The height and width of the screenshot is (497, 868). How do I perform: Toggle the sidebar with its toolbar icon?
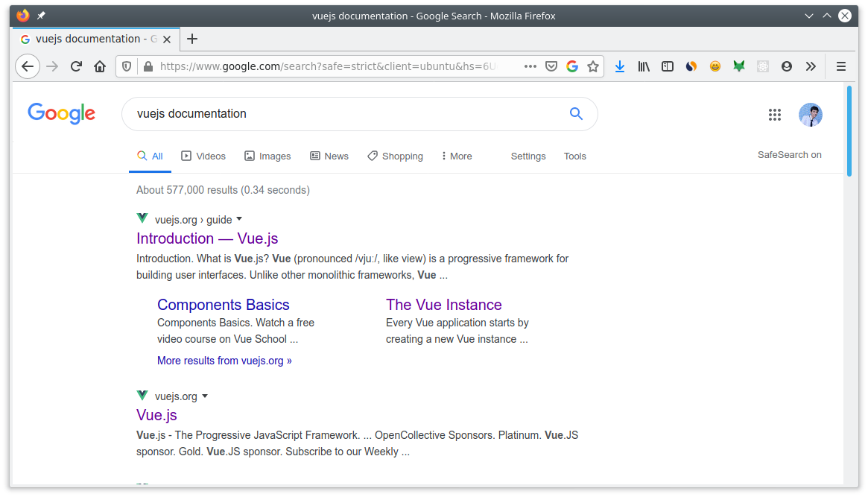(x=667, y=66)
